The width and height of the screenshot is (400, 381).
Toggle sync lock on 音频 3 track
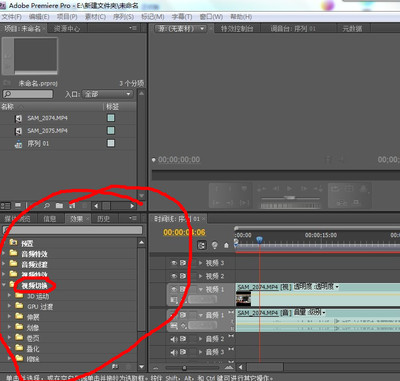[x=183, y=352]
